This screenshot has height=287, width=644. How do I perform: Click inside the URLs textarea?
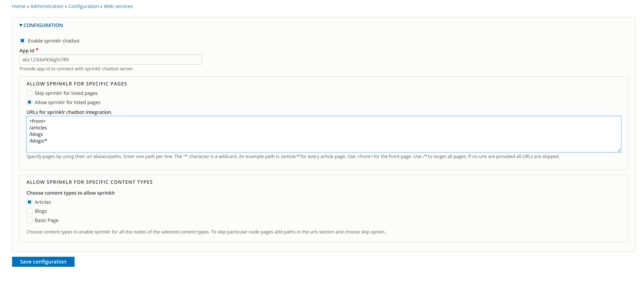(323, 134)
